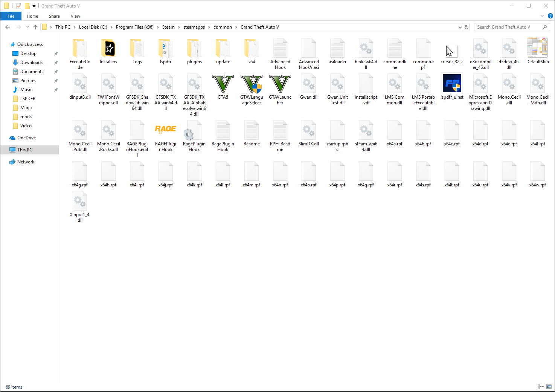This screenshot has width=555, height=392.
Task: Go to the steamapps breadcrumb
Action: coord(194,27)
